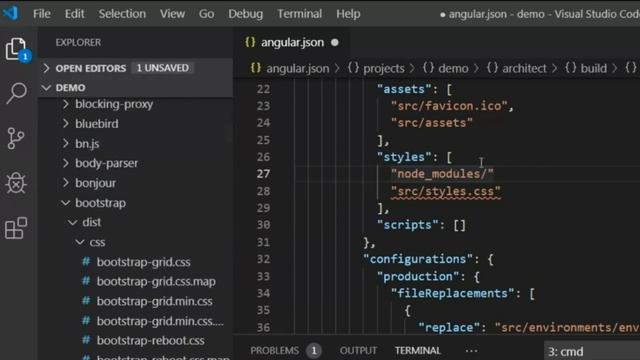Click unsaved dot on angular.json tab
This screenshot has height=360, width=640.
(335, 42)
